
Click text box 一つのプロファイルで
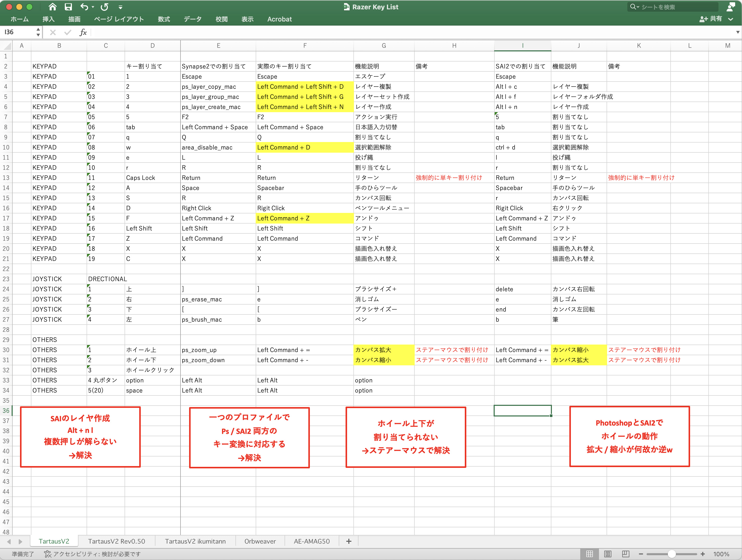(249, 437)
